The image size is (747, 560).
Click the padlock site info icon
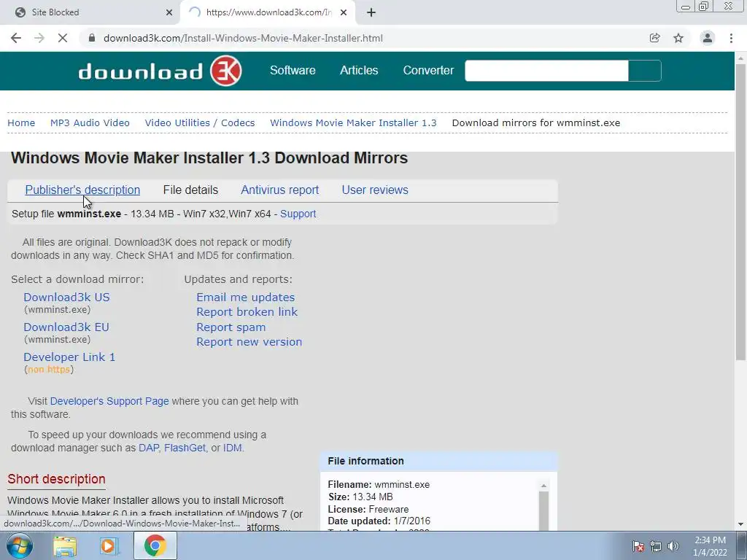pyautogui.click(x=92, y=38)
